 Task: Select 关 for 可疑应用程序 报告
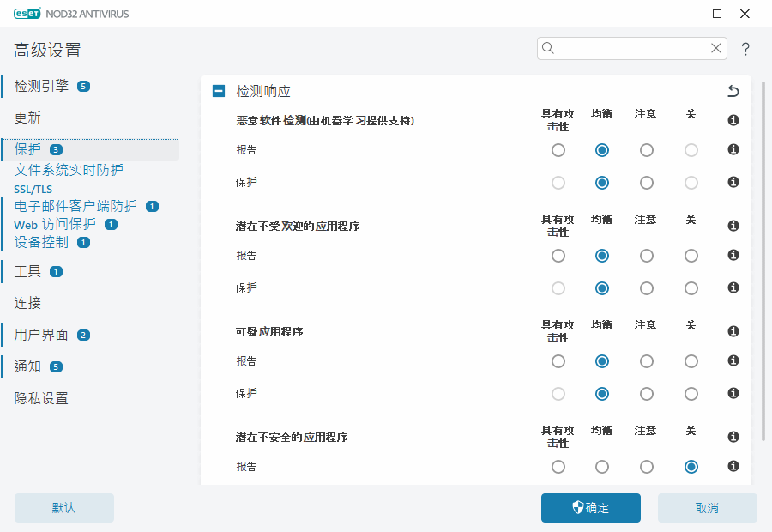tap(691, 361)
